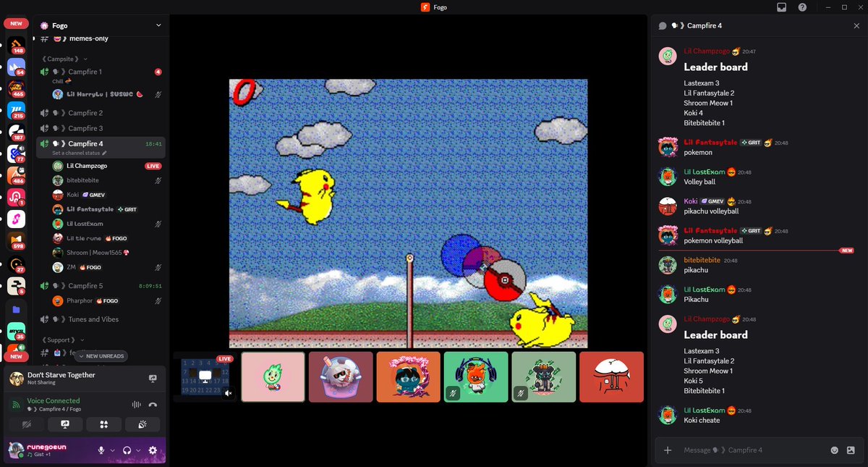The image size is (868, 467).
Task: Click the GMEV tag next to Koki in chat
Action: click(712, 201)
